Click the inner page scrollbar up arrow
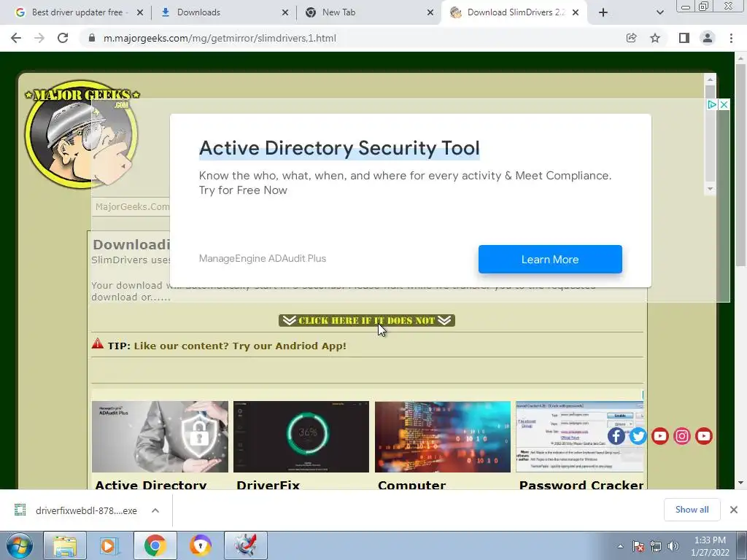747x560 pixels. coord(710,79)
